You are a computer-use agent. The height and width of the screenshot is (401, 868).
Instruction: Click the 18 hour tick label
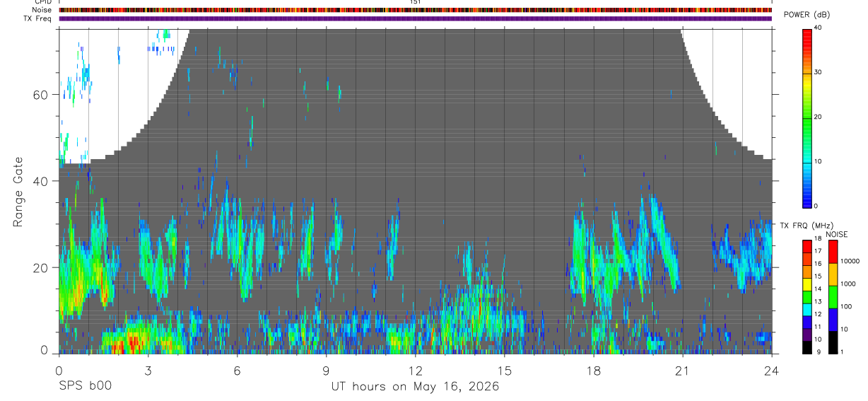pyautogui.click(x=594, y=370)
